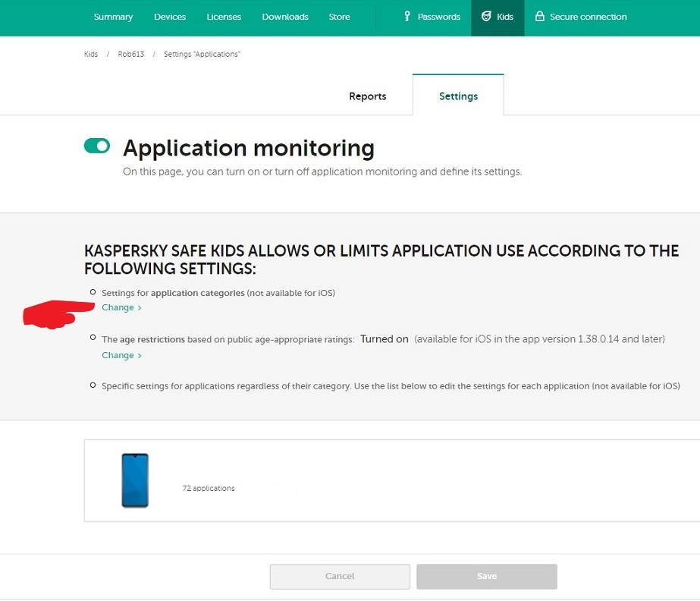The width and height of the screenshot is (700, 601).
Task: Click the padlock icon for Secure connection
Action: 540,17
